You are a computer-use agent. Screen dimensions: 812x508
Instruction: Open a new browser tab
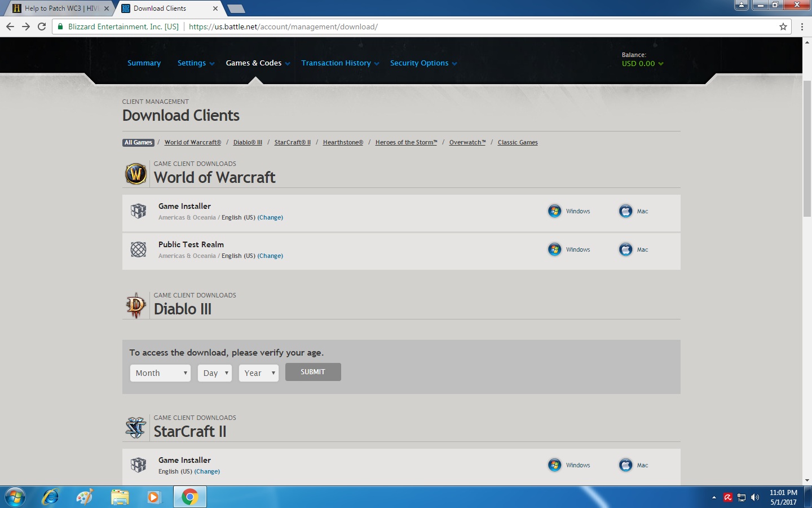click(x=236, y=8)
